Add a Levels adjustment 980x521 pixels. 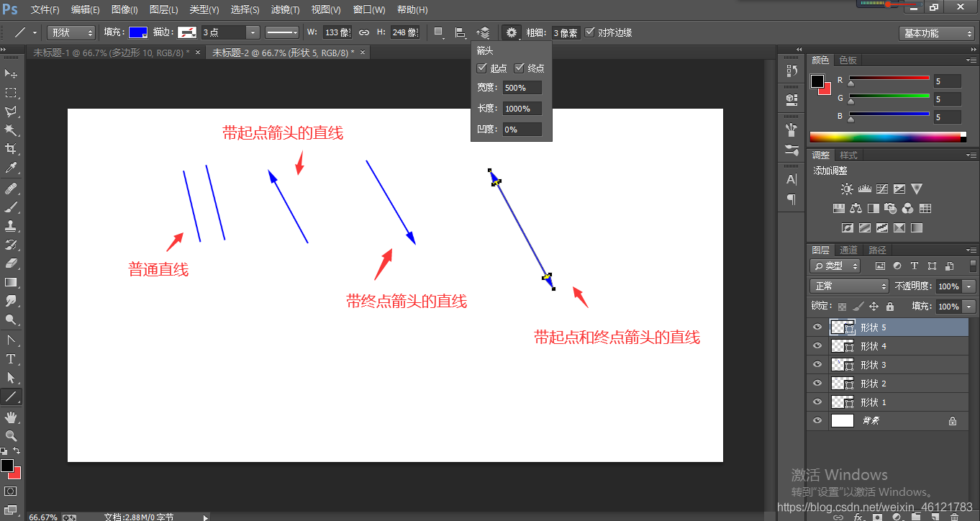click(x=864, y=189)
